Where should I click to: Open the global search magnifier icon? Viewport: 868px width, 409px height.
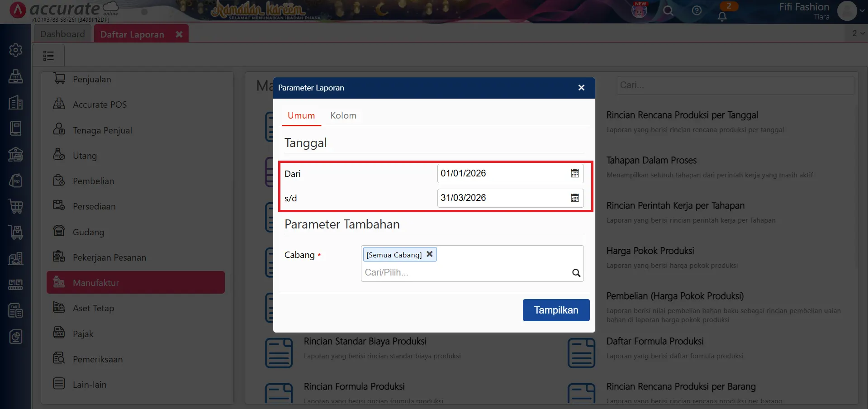pos(668,11)
